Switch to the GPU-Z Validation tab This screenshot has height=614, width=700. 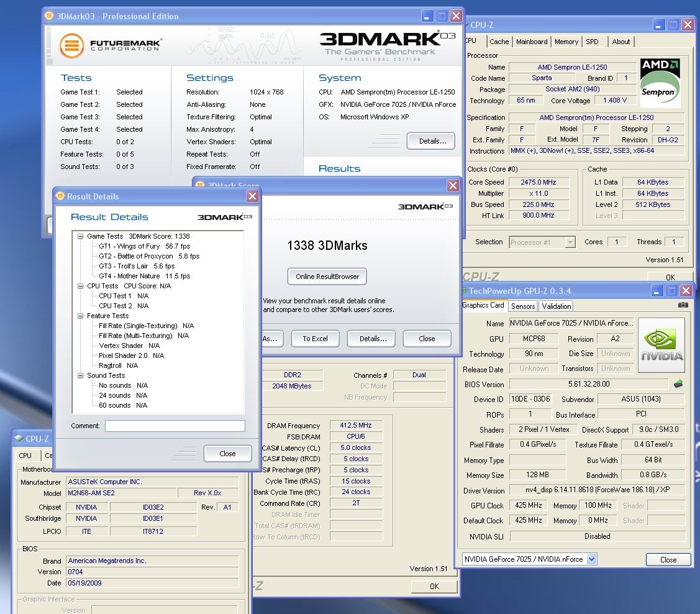tap(557, 306)
